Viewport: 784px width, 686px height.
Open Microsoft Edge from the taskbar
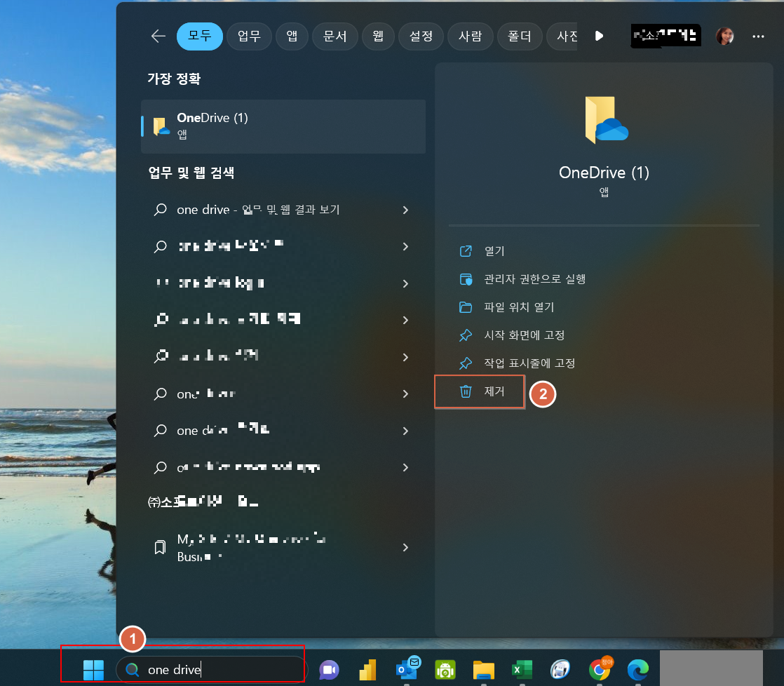click(638, 671)
